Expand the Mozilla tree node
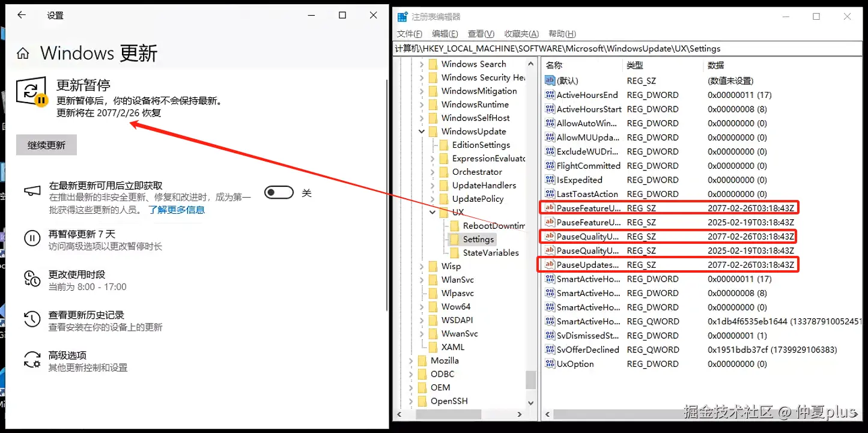 tap(411, 361)
